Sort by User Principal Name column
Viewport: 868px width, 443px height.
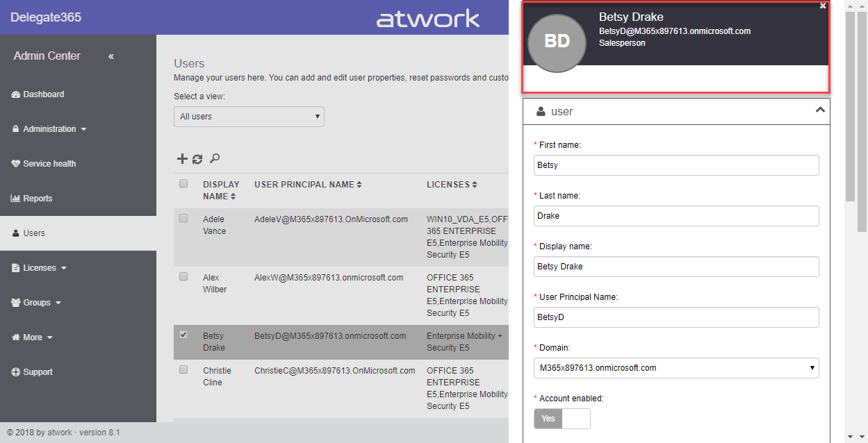tap(359, 185)
